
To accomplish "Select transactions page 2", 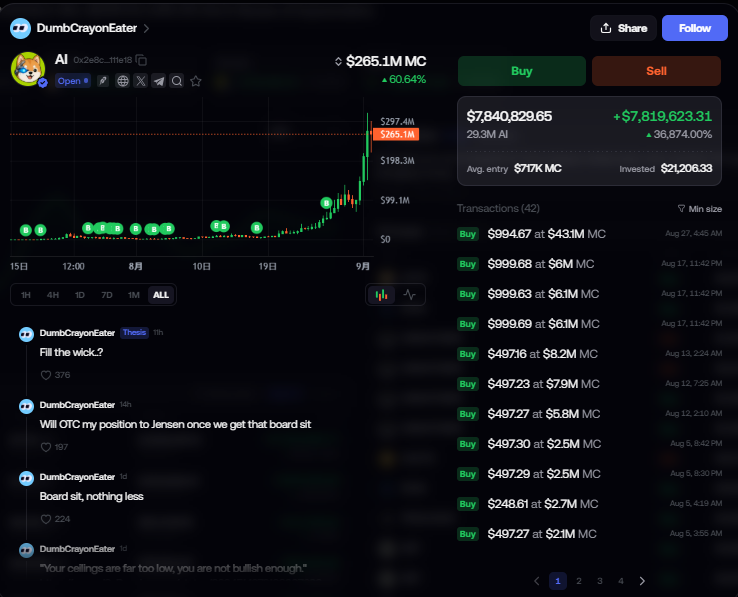I will click(579, 581).
